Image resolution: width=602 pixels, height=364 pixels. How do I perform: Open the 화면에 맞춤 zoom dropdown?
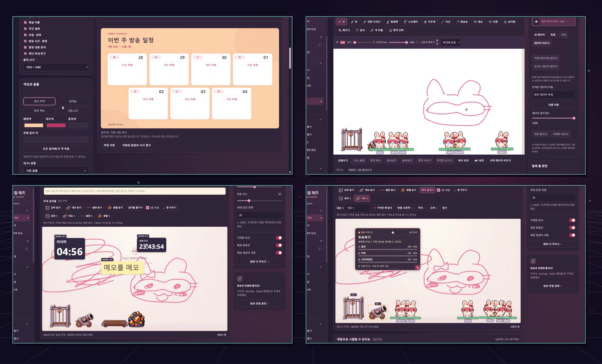(451, 42)
